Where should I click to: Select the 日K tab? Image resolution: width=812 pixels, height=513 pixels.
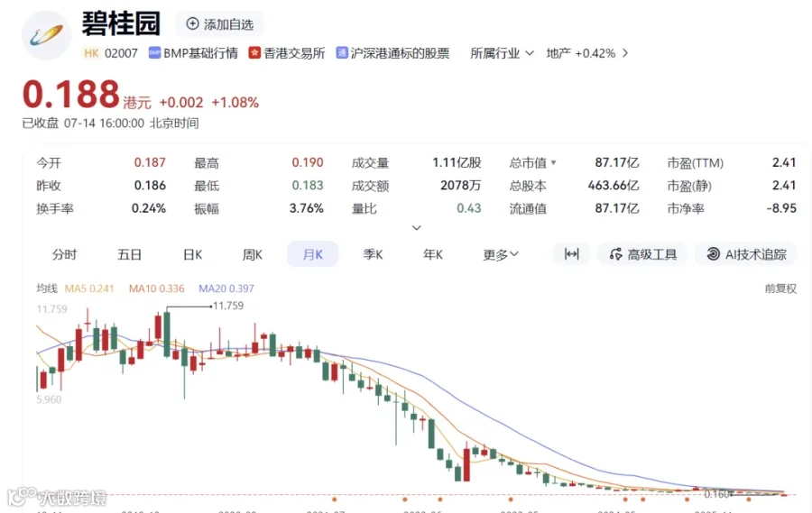point(193,254)
